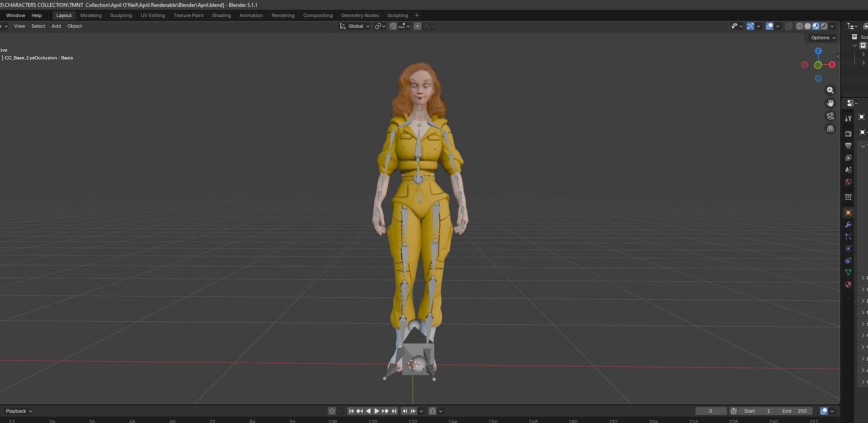Switch perspective/orthographic with the grid icon

pos(830,128)
